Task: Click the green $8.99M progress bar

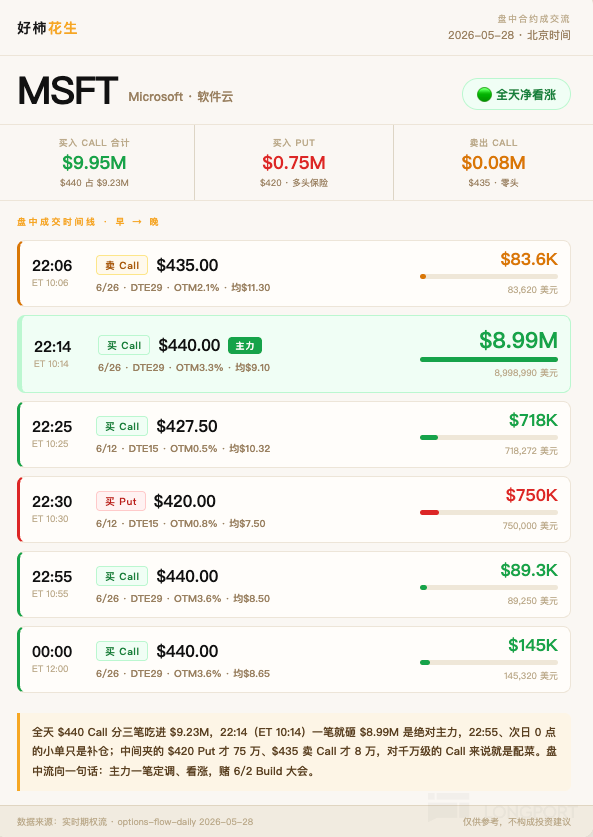Action: pyautogui.click(x=489, y=359)
